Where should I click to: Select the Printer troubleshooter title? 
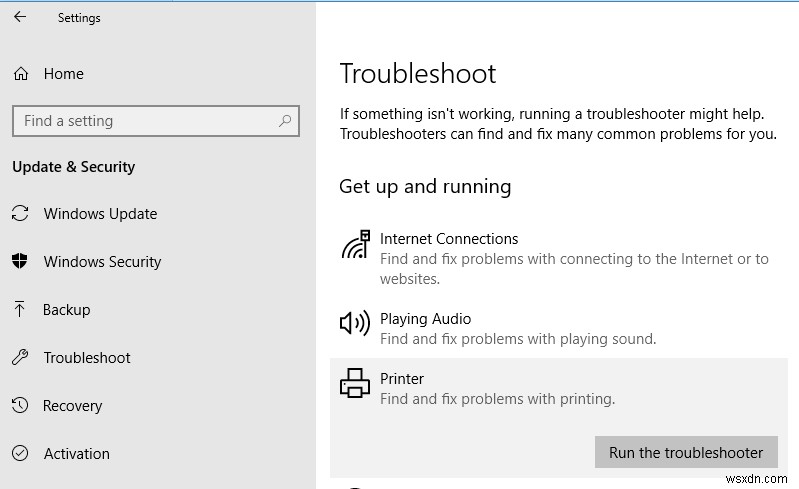click(x=402, y=378)
